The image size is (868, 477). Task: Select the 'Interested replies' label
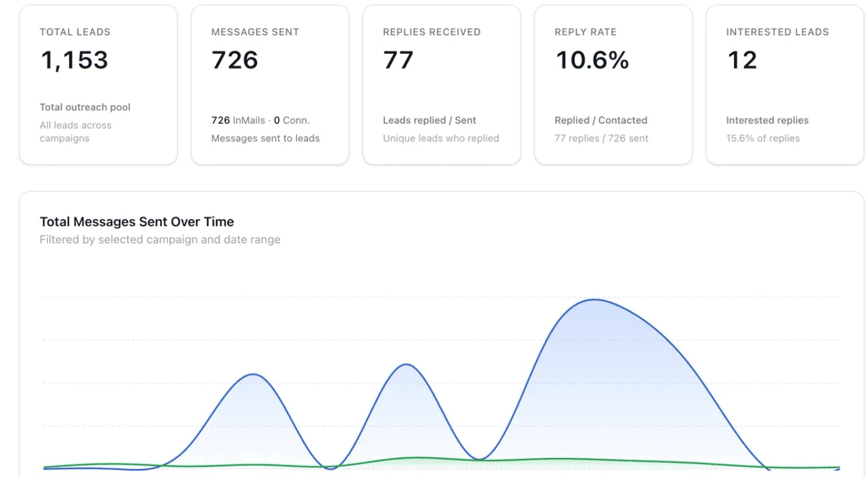click(767, 120)
